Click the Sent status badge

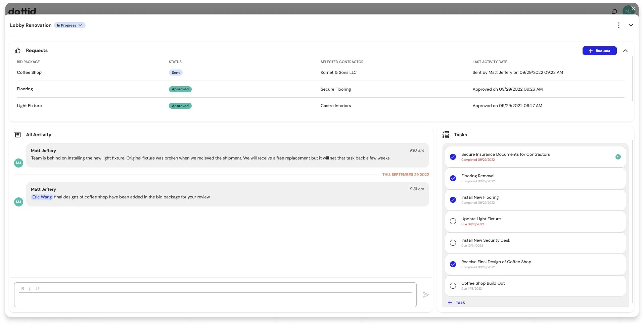coord(176,73)
